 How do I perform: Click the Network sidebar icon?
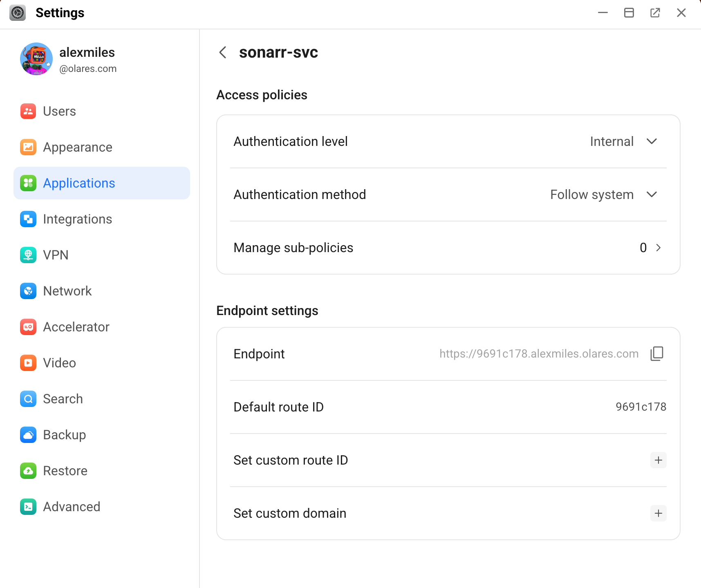[x=28, y=291]
